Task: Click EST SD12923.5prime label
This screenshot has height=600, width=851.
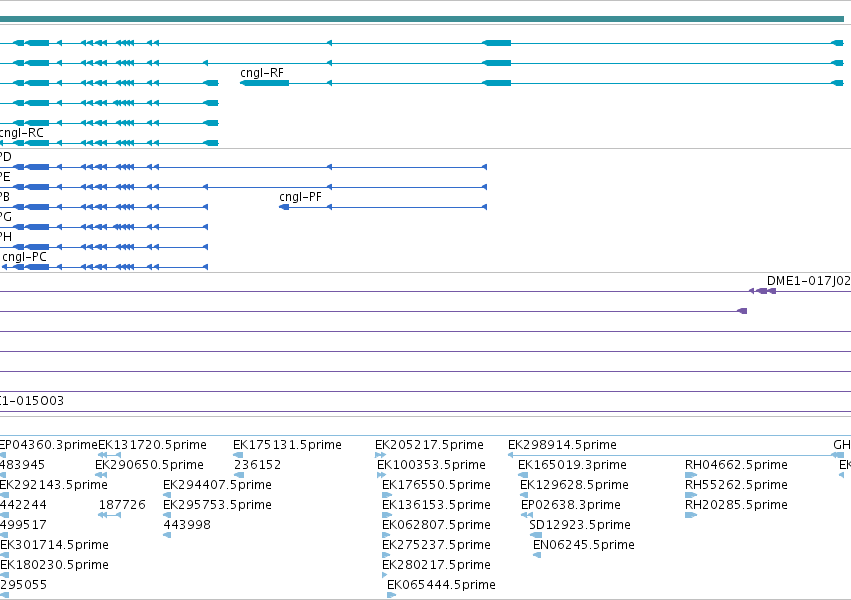Action: click(x=580, y=525)
